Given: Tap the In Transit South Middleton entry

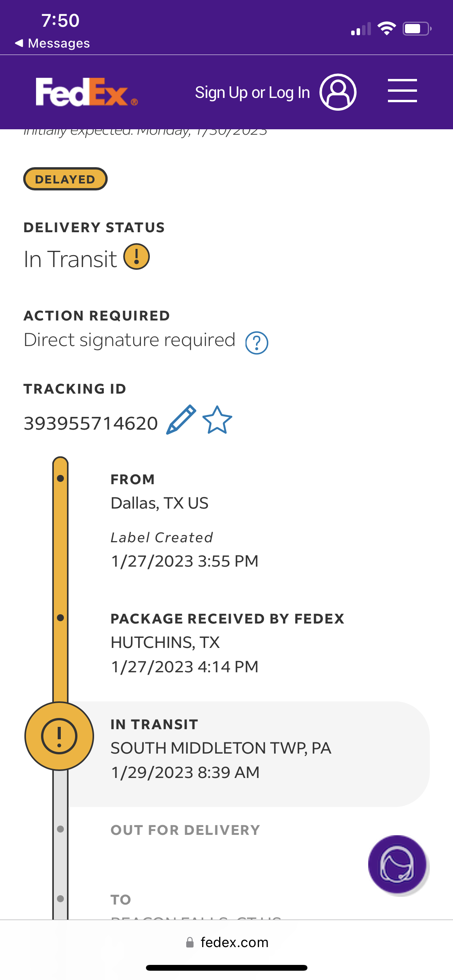Looking at the screenshot, I should [221, 748].
